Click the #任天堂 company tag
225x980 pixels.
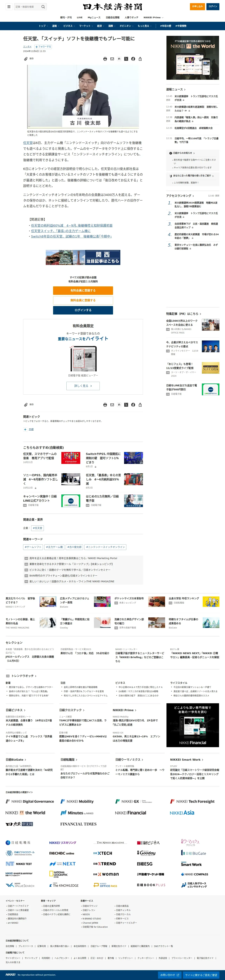point(37,528)
